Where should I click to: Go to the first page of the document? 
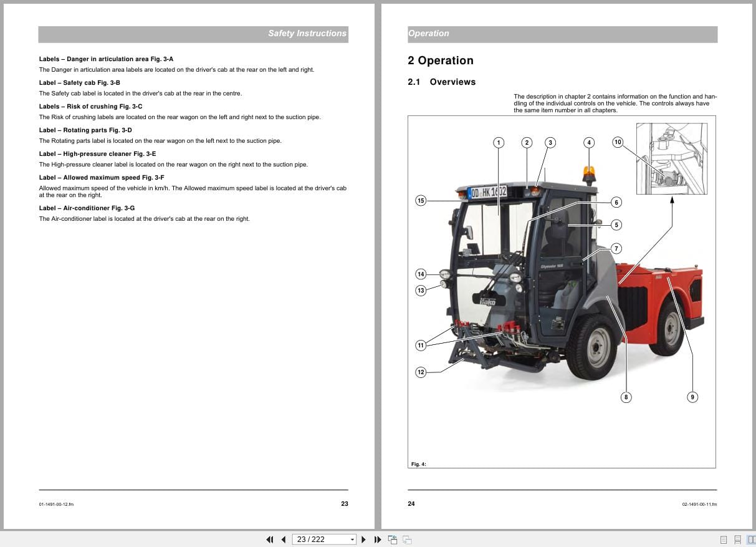[x=270, y=539]
